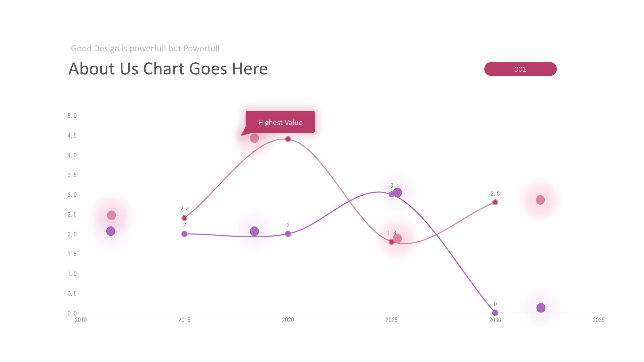Click the large glowing pink circle beside Highest Value callout
Screen dimensions: 644x362
tap(254, 138)
